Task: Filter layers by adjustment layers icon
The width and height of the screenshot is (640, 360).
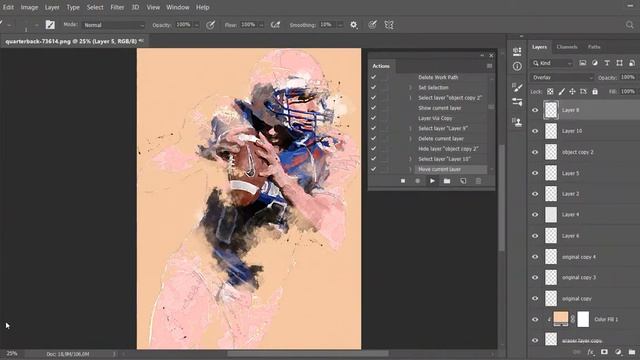Action: point(595,63)
